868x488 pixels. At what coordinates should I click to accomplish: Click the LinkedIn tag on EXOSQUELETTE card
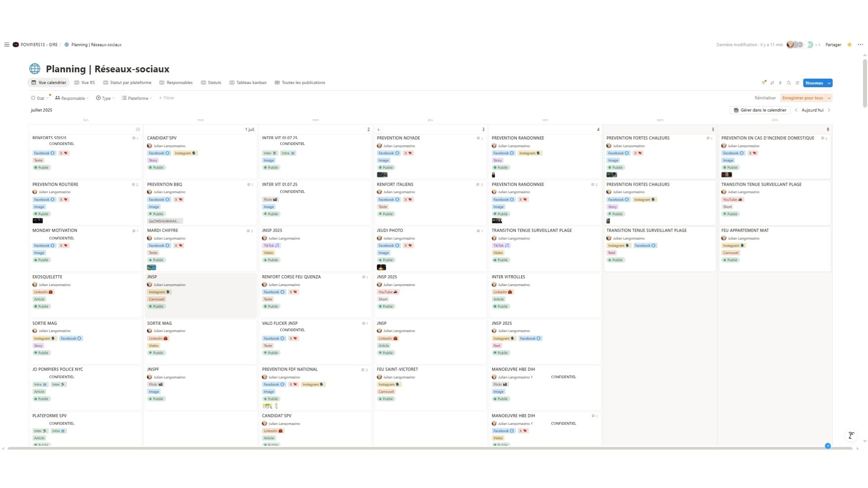click(43, 292)
